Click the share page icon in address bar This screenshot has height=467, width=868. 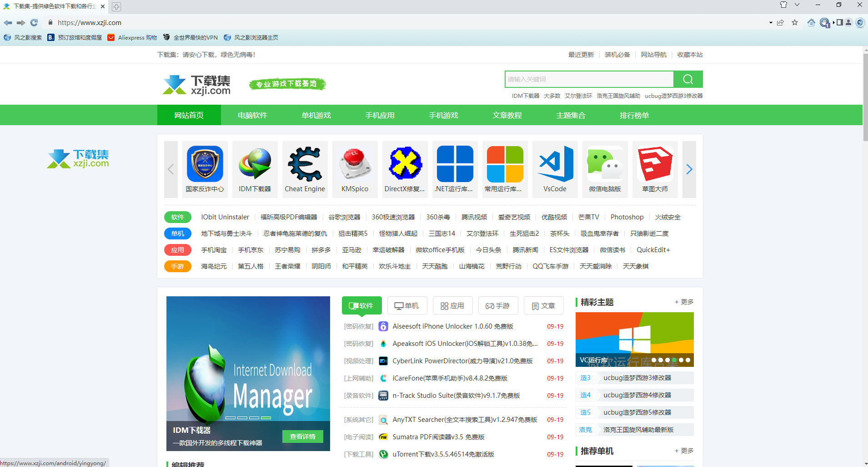coord(780,22)
